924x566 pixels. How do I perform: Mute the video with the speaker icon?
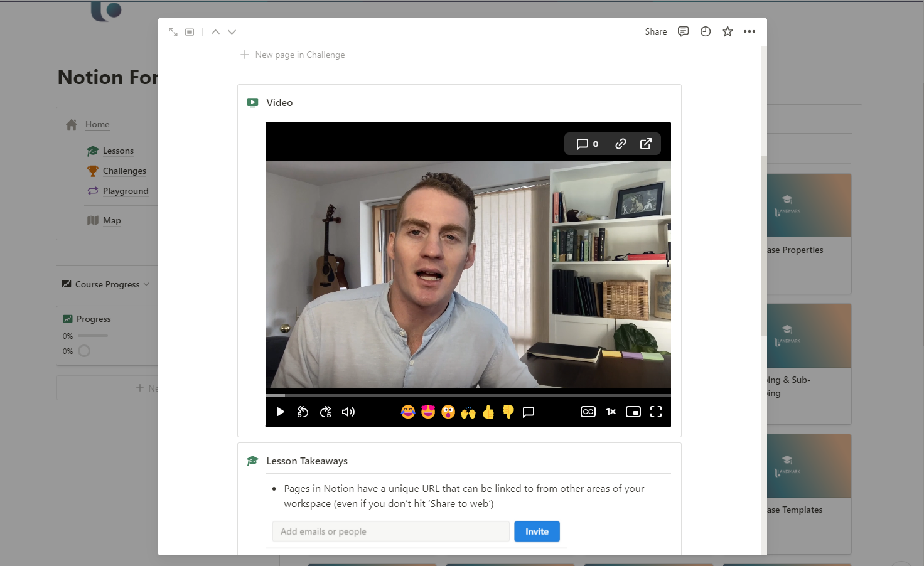click(348, 412)
